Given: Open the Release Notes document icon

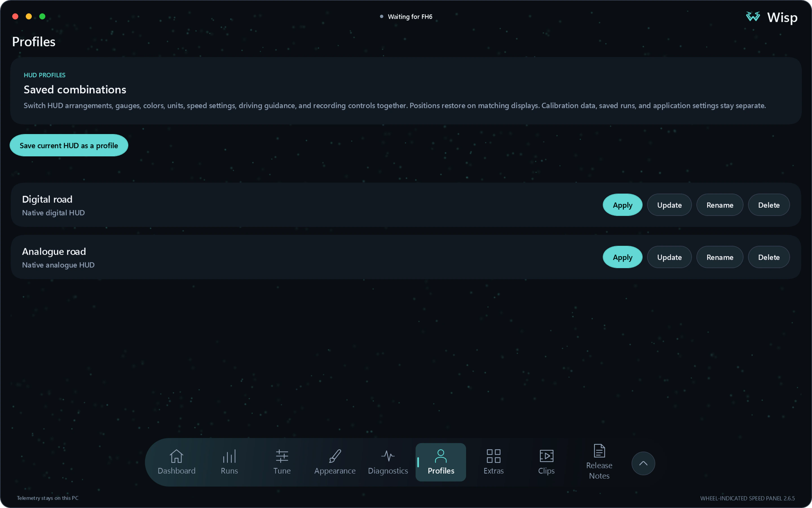Looking at the screenshot, I should point(599,450).
